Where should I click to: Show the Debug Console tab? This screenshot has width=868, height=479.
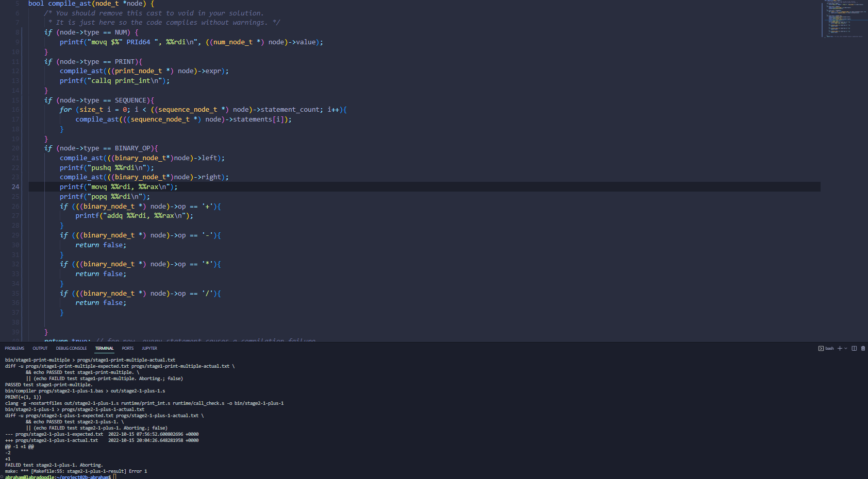[x=71, y=349]
